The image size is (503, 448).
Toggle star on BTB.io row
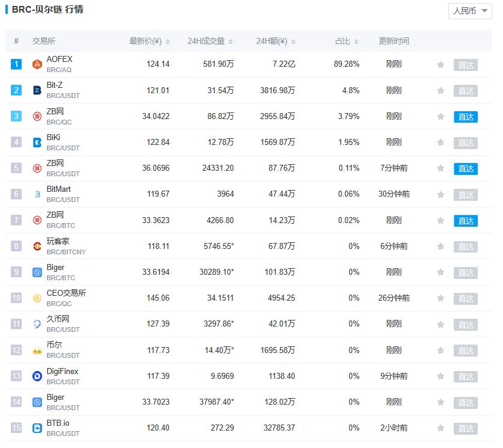point(441,428)
